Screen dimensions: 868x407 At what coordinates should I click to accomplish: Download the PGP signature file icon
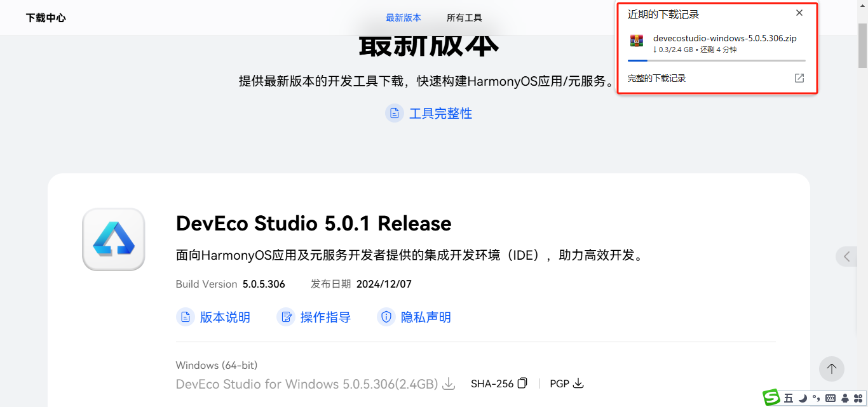(578, 384)
